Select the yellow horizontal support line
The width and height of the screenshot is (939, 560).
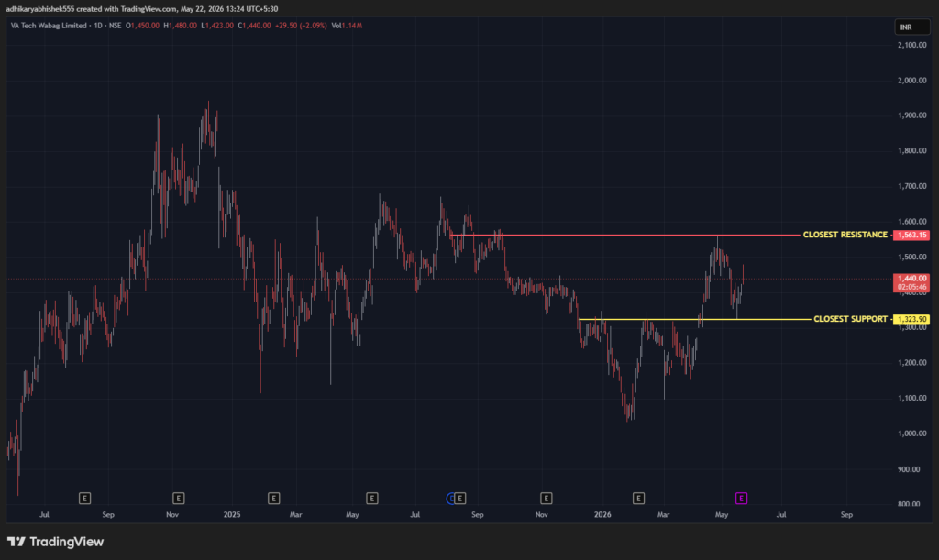click(x=695, y=320)
